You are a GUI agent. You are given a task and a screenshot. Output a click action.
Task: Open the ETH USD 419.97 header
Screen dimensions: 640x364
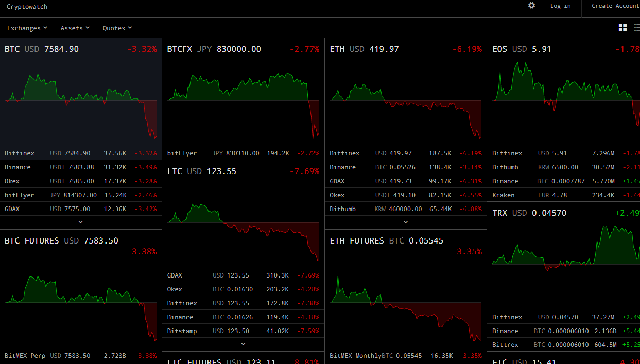point(406,49)
